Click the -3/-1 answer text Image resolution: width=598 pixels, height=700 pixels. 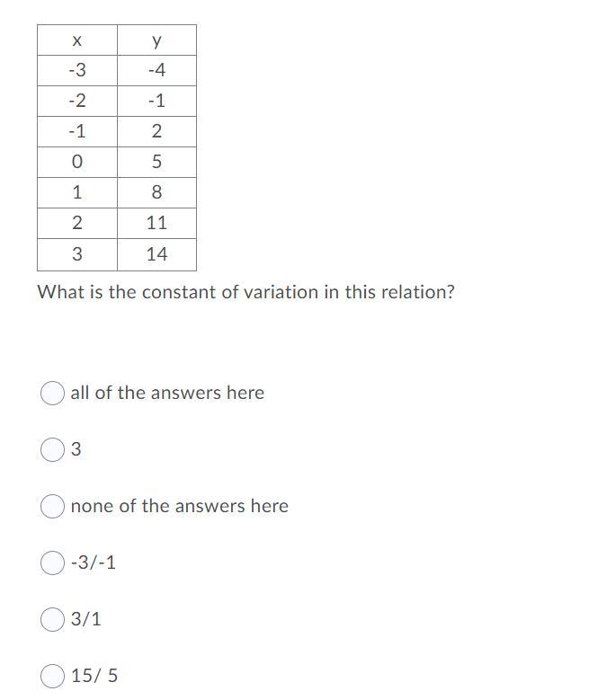coord(94,563)
